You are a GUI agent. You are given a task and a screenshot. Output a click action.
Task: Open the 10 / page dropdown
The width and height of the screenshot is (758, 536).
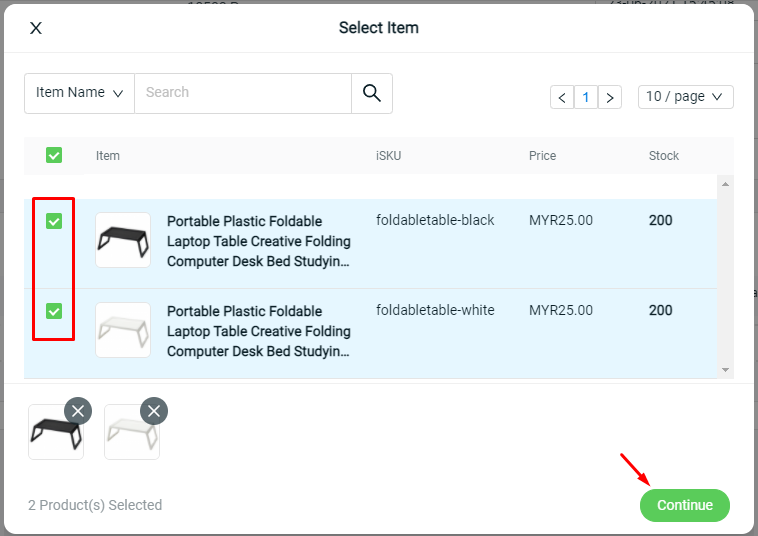pyautogui.click(x=685, y=97)
